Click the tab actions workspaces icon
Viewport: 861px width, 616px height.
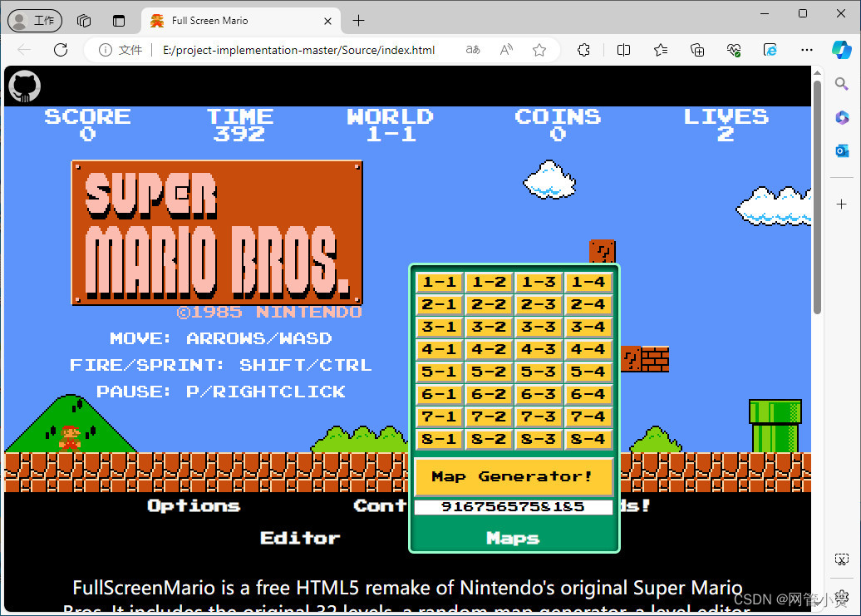click(83, 21)
